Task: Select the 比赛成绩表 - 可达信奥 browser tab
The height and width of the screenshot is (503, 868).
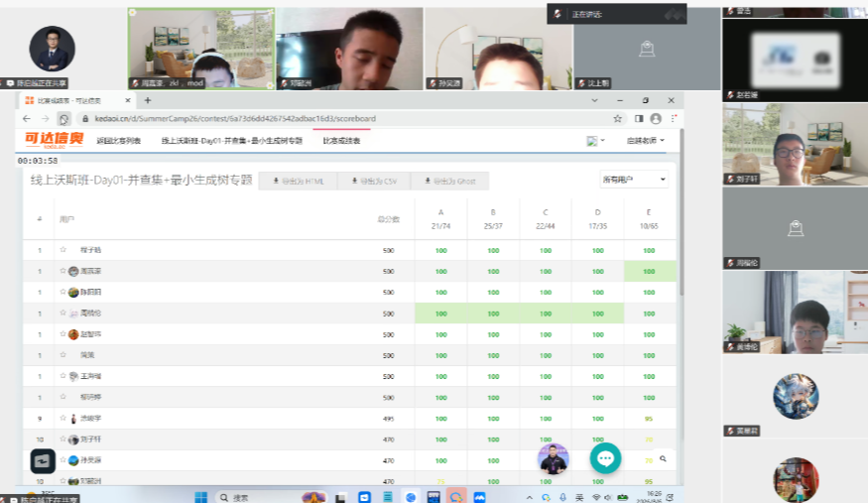Action: coord(77,100)
